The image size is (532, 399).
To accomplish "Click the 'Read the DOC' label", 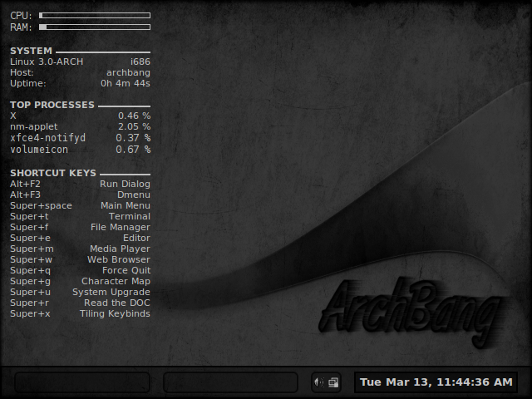I will tap(116, 303).
